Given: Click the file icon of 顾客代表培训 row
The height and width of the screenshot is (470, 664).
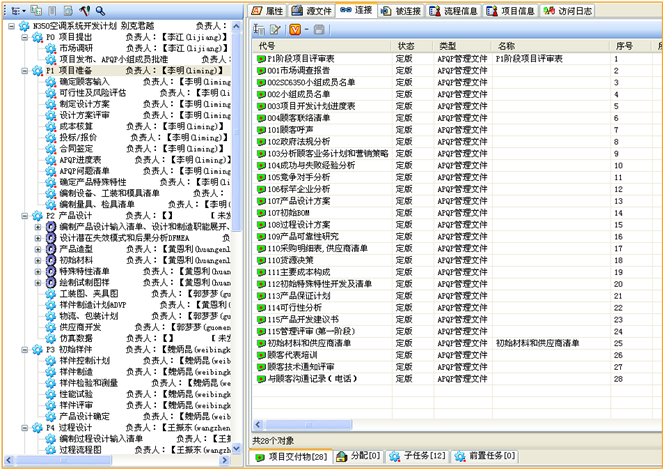Looking at the screenshot, I should click(x=261, y=355).
